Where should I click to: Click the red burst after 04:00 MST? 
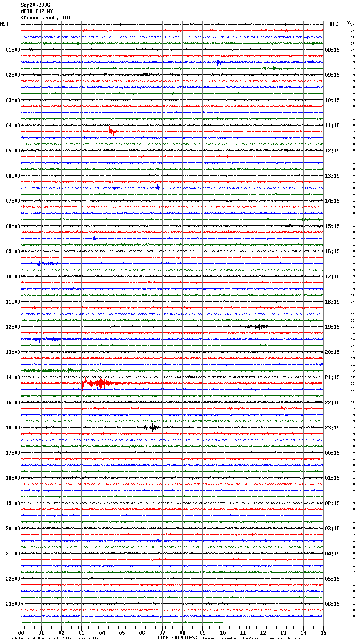(x=113, y=131)
